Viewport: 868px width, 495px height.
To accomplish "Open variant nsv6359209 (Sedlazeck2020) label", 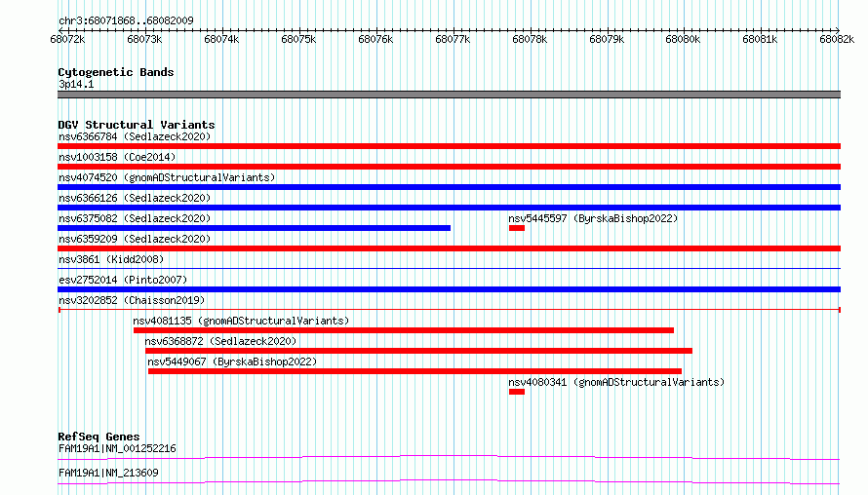I will 135,239.
